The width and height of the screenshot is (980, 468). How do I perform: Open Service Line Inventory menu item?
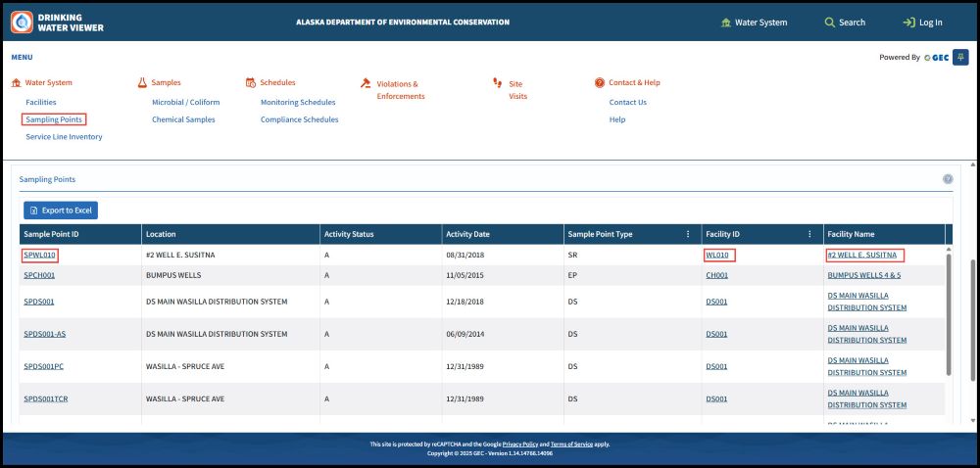click(64, 137)
